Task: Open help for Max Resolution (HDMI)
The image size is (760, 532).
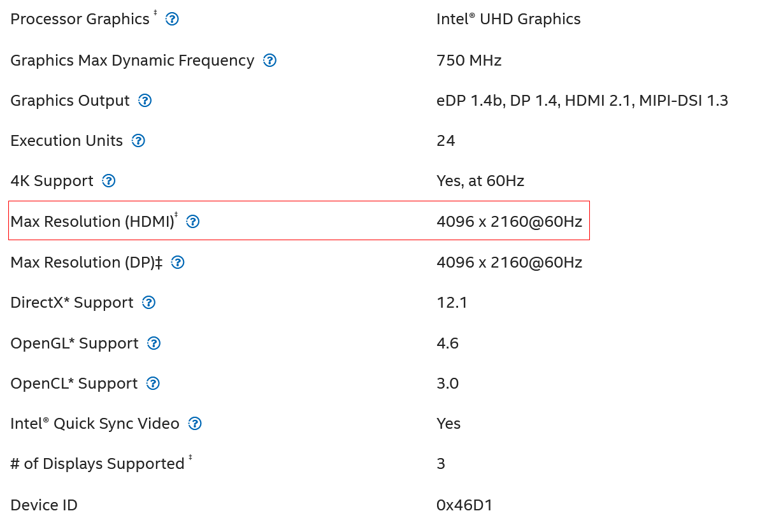Action: point(193,222)
